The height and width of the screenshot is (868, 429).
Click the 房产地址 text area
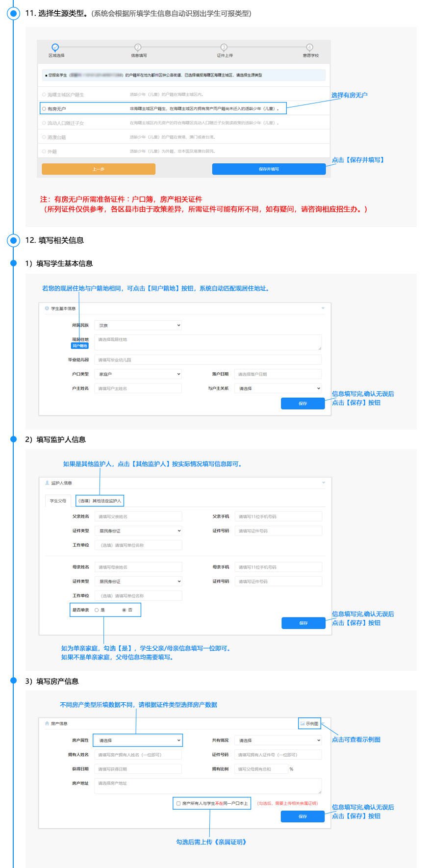click(208, 786)
